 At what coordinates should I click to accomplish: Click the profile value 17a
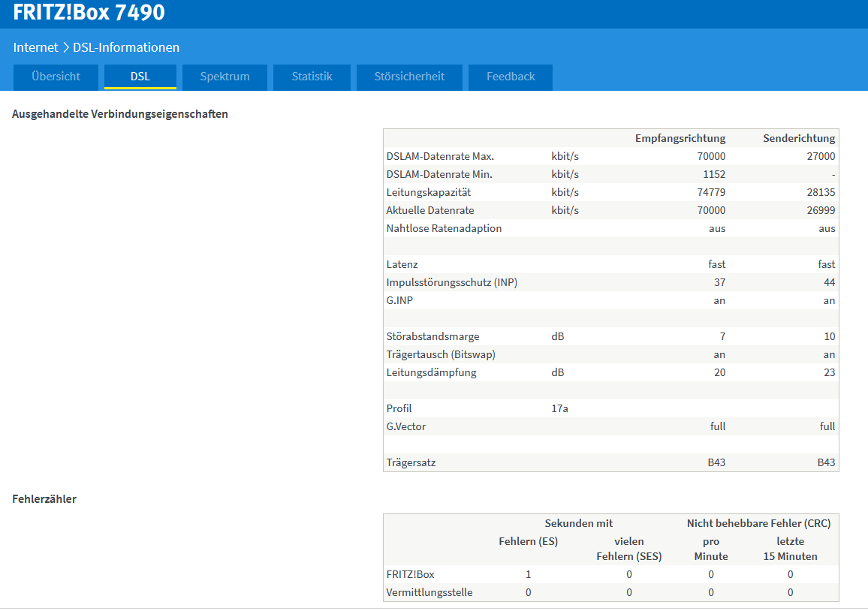pos(559,408)
